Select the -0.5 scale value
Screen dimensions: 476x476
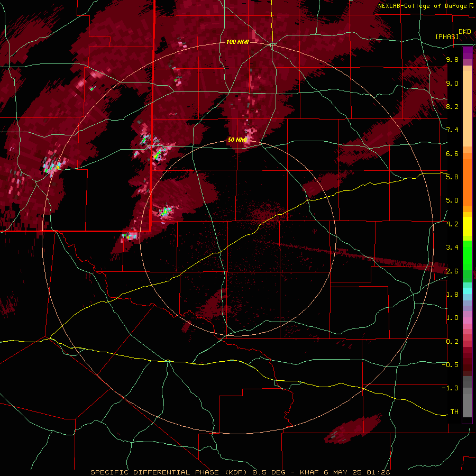[x=450, y=365]
